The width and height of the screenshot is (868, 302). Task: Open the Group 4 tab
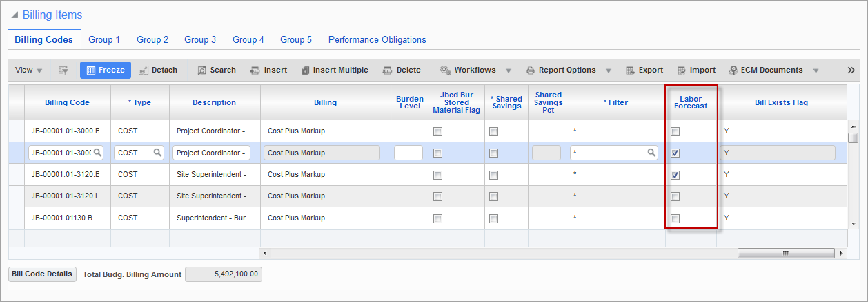[x=248, y=40]
